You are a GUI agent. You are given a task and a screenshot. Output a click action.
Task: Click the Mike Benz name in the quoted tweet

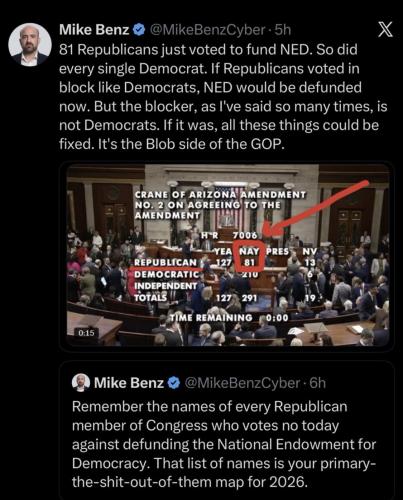pos(129,383)
